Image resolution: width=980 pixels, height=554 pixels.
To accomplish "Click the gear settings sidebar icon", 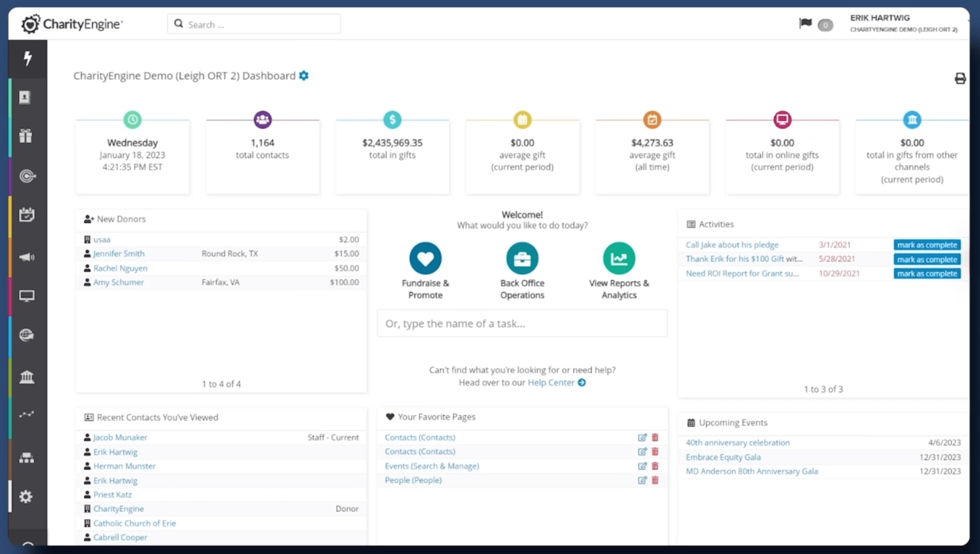I will pos(26,496).
